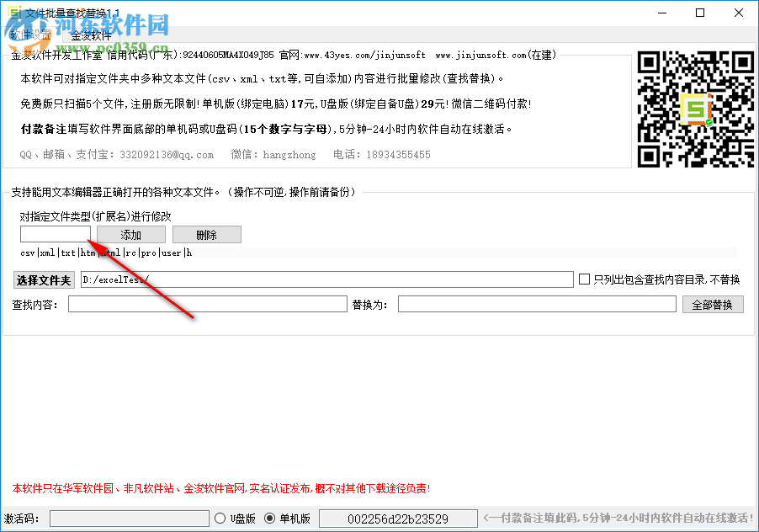Click the 删除 button to remove an extension
This screenshot has height=532, width=759.
pyautogui.click(x=205, y=234)
